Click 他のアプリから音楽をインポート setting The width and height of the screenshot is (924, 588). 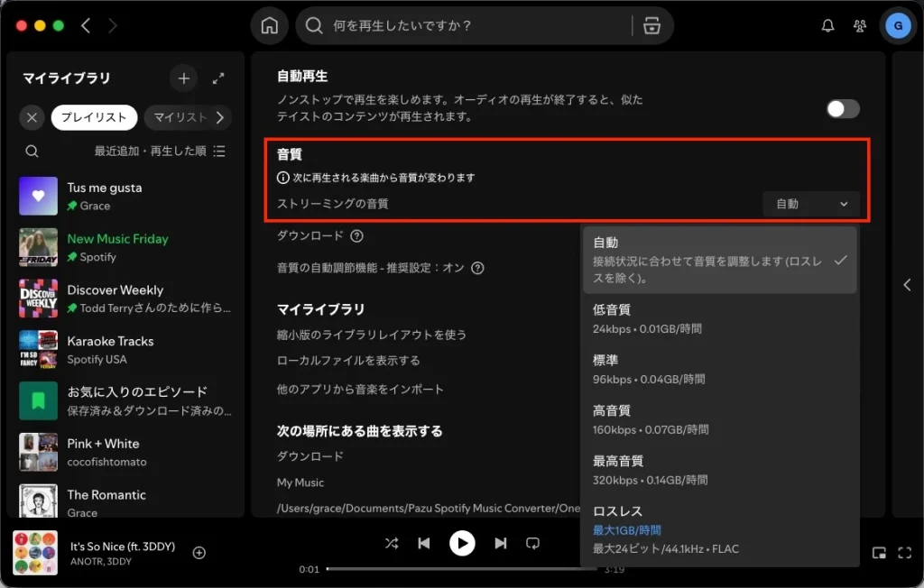click(x=360, y=390)
